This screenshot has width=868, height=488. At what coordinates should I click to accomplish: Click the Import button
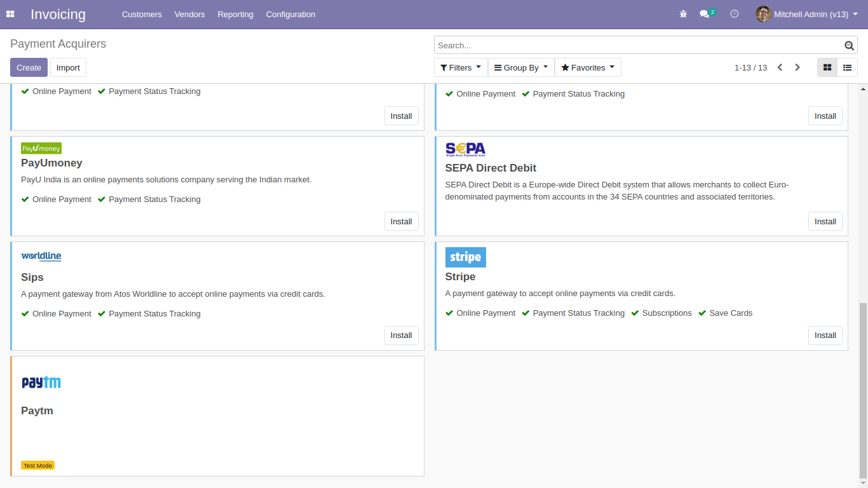[x=68, y=67]
